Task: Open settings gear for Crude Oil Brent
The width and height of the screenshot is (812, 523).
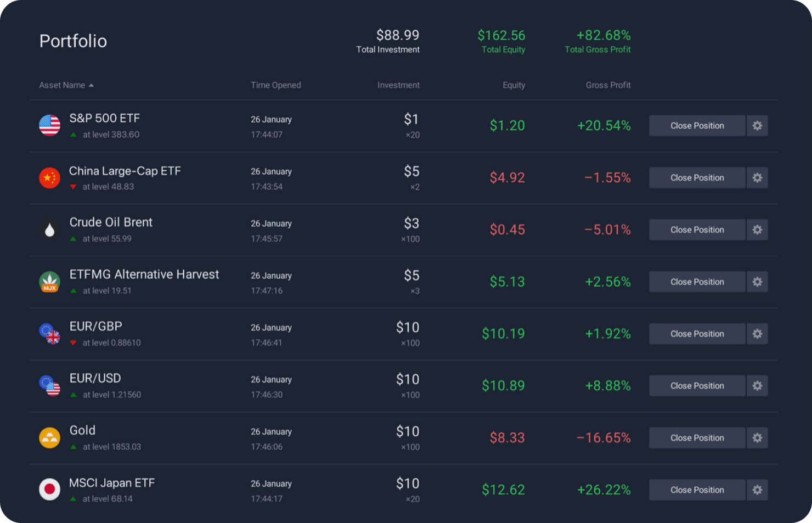Action: [x=757, y=230]
